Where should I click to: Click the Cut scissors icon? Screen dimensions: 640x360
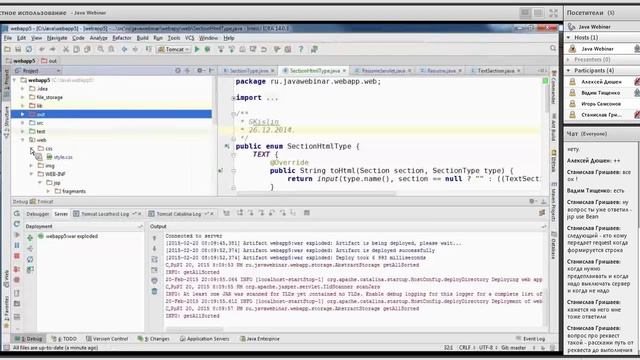(65, 49)
